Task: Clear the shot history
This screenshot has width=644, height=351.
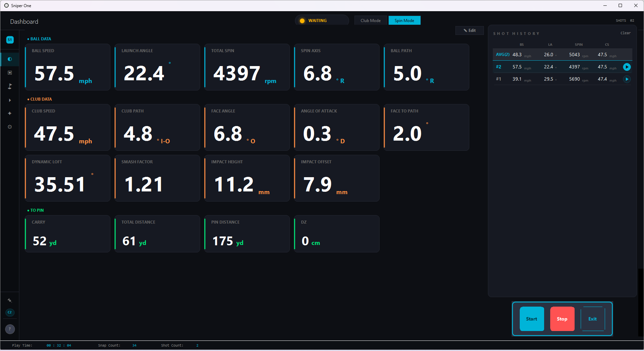Action: [x=625, y=33]
